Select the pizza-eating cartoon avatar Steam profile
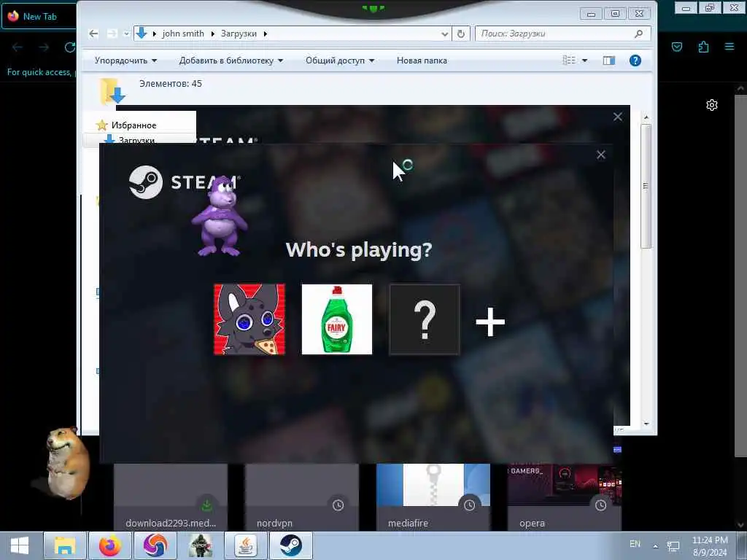 pyautogui.click(x=249, y=319)
